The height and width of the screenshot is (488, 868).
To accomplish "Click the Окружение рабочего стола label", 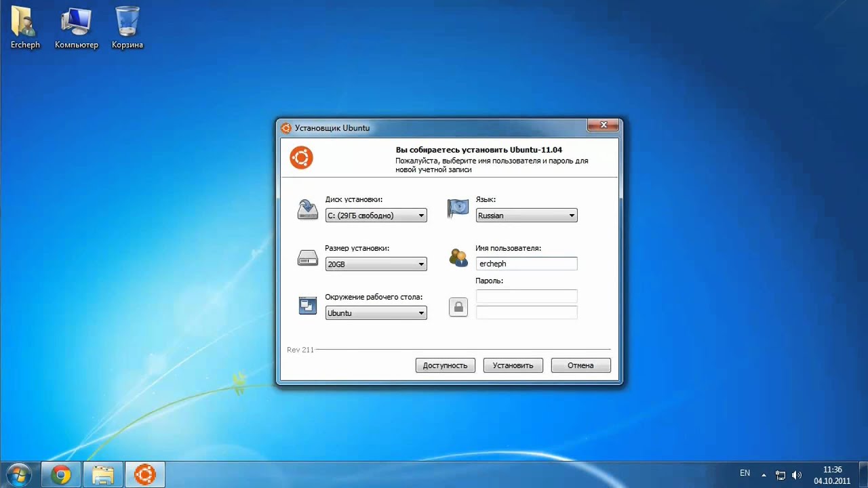I will pyautogui.click(x=374, y=297).
